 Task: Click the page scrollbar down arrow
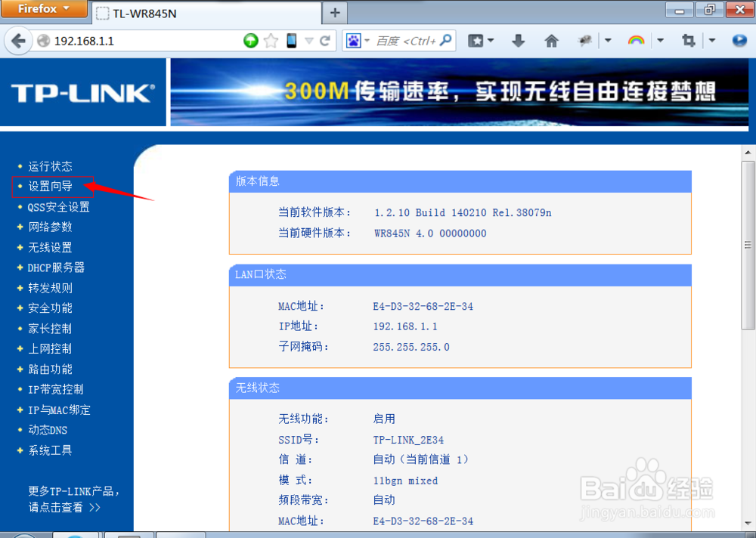tap(748, 523)
